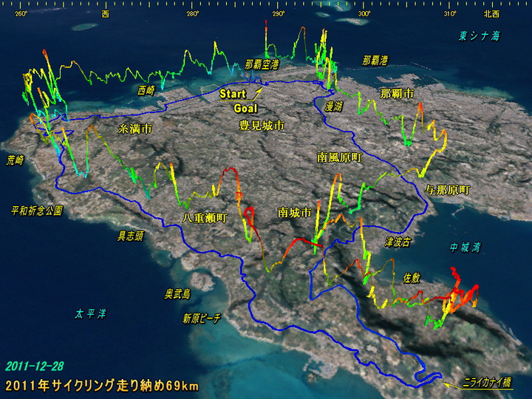Image resolution: width=532 pixels, height=399 pixels.
Task: Click the 西 compass direction label
Action: click(106, 14)
